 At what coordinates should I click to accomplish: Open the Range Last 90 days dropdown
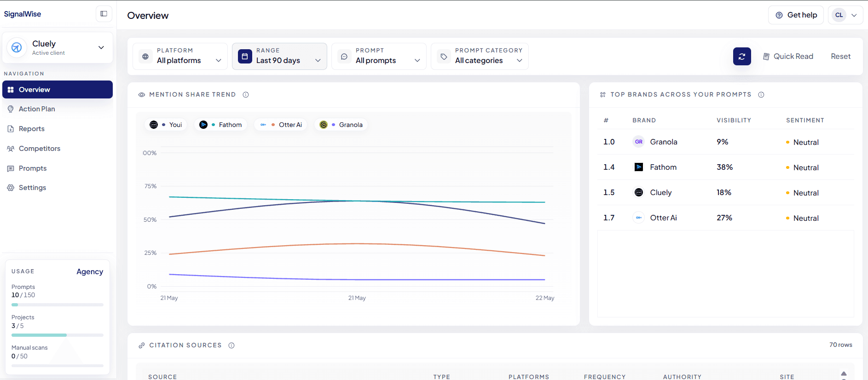[279, 56]
